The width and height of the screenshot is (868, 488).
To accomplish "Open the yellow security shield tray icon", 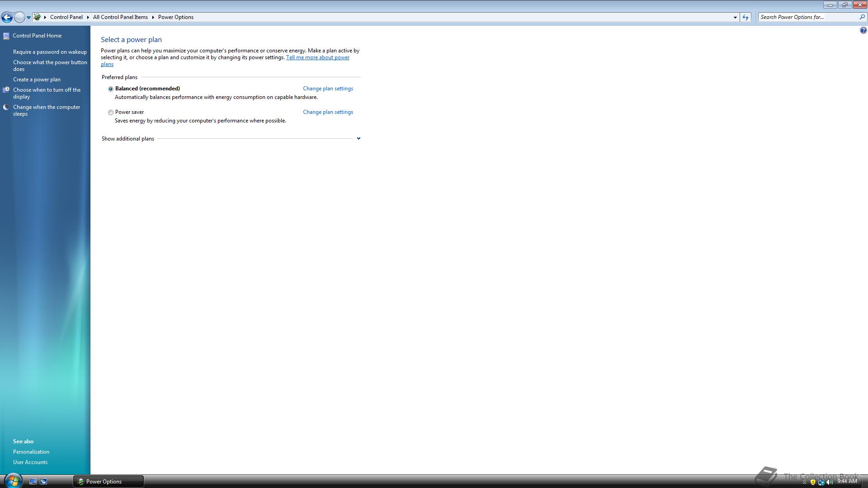I will [x=812, y=482].
